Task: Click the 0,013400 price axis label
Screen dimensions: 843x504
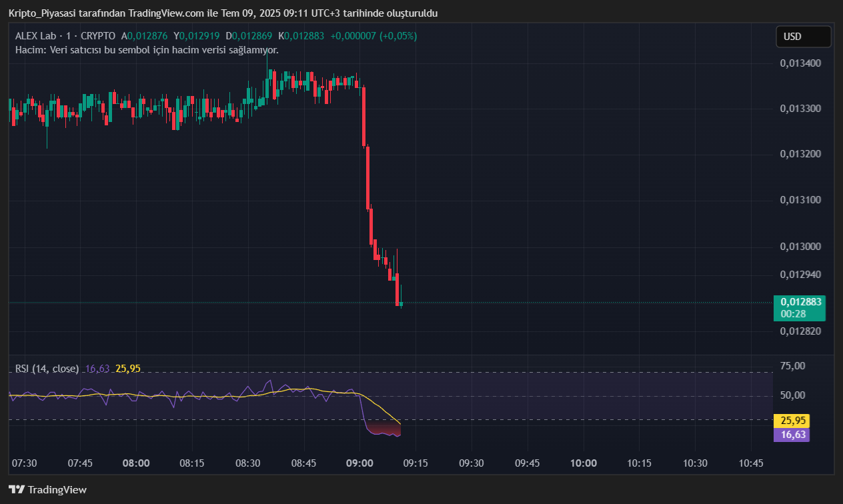Action: tap(800, 63)
